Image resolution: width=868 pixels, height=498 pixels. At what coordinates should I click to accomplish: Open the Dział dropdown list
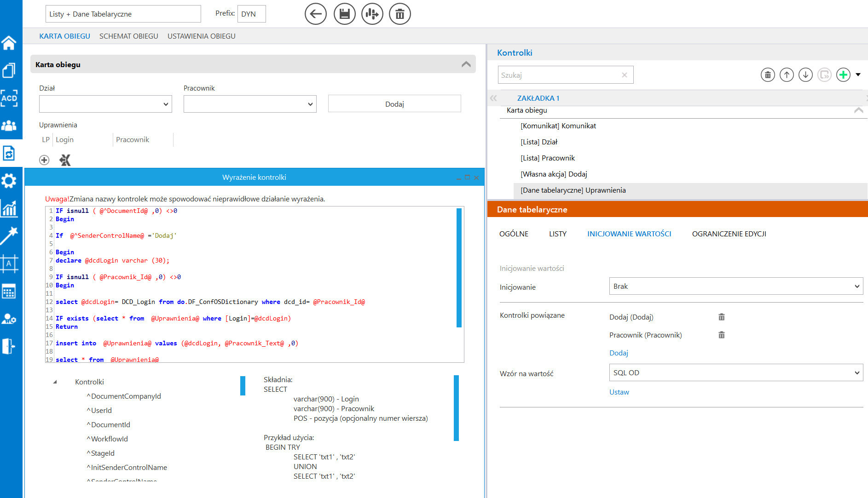pyautogui.click(x=105, y=104)
